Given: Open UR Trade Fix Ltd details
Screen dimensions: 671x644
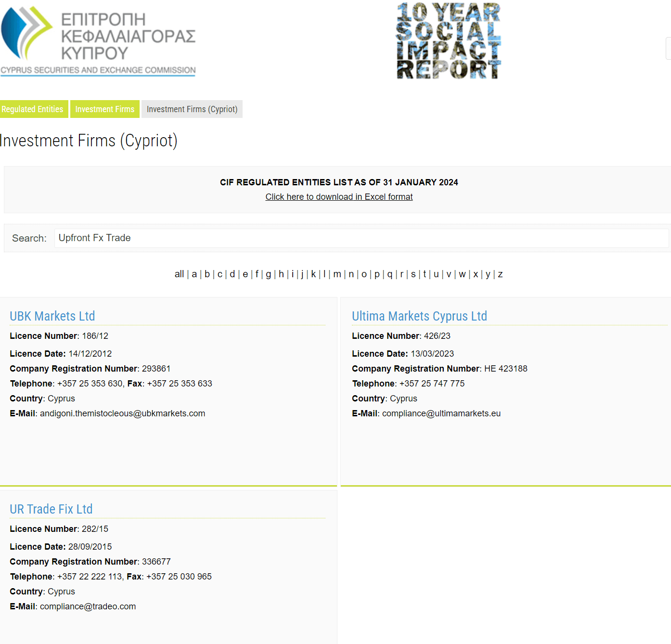Looking at the screenshot, I should coord(51,509).
